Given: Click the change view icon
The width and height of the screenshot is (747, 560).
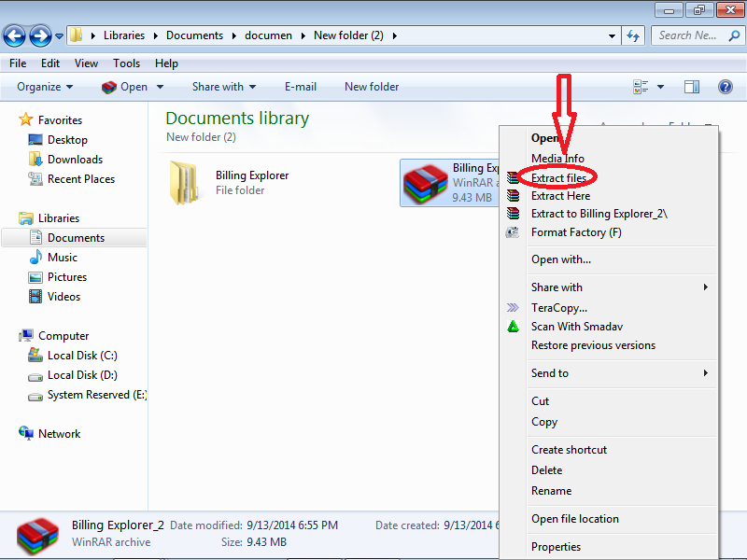Looking at the screenshot, I should pyautogui.click(x=641, y=87).
